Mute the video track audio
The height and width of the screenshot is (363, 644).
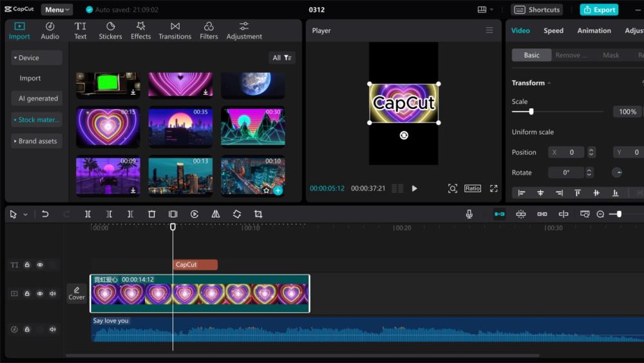coord(53,293)
